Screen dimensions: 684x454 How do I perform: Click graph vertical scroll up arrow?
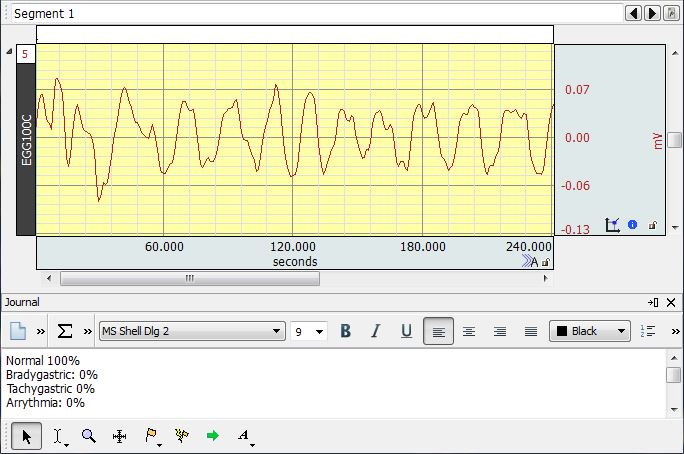coord(675,53)
